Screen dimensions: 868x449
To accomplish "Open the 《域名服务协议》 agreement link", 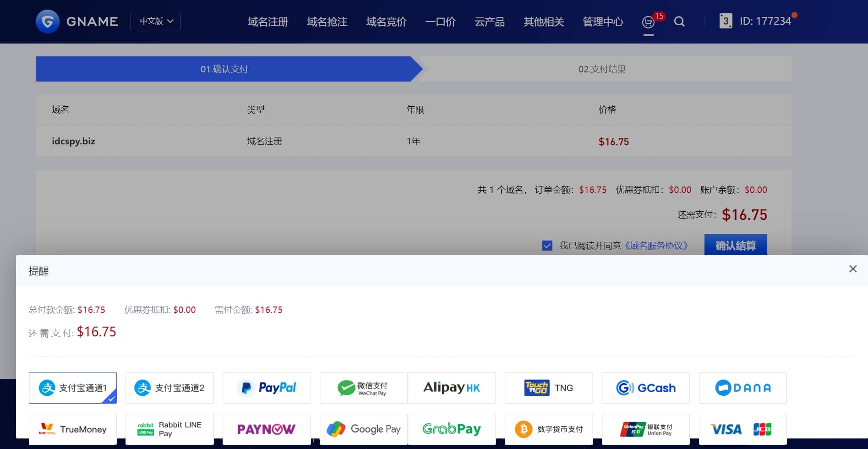I will click(x=657, y=246).
